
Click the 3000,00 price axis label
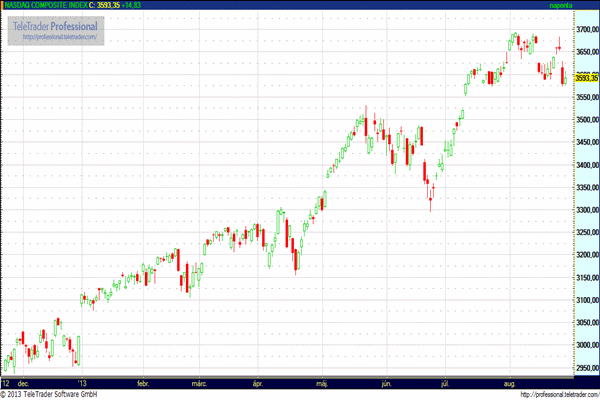tap(582, 345)
